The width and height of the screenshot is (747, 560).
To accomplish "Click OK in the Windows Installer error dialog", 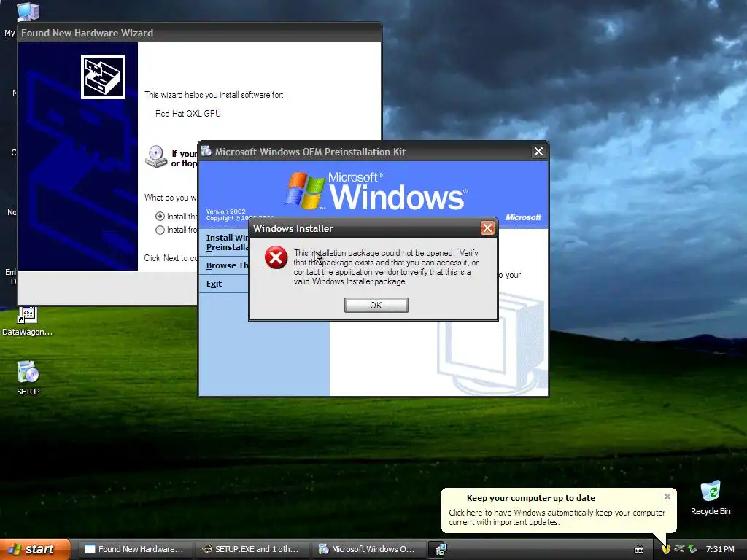I will 376,306.
